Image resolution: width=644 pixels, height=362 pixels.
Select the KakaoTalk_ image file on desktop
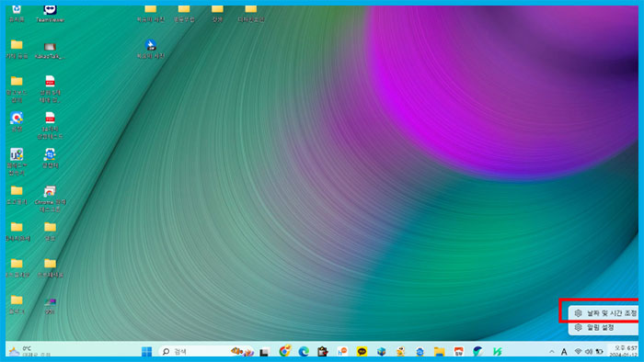coord(50,51)
